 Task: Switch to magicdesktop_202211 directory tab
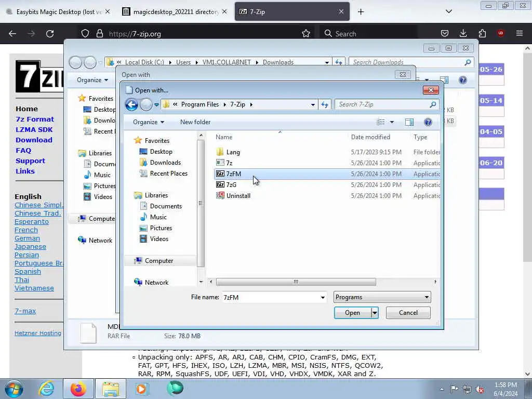click(x=174, y=11)
